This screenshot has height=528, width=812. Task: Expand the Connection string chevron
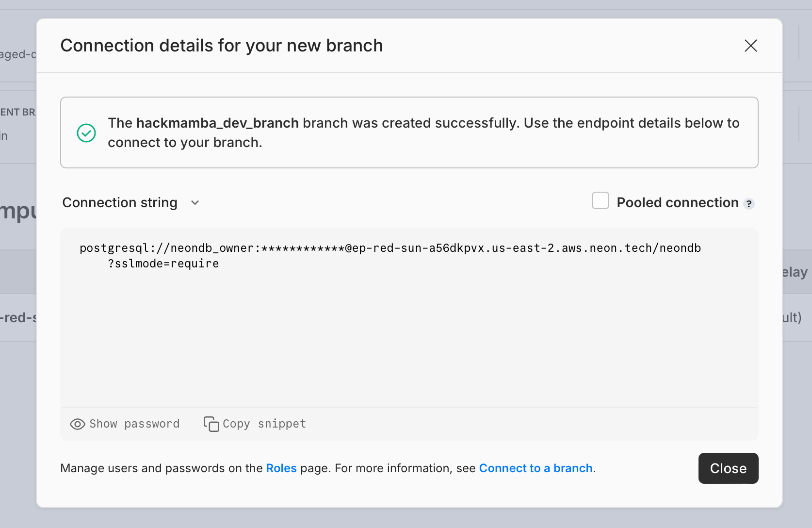click(x=195, y=203)
